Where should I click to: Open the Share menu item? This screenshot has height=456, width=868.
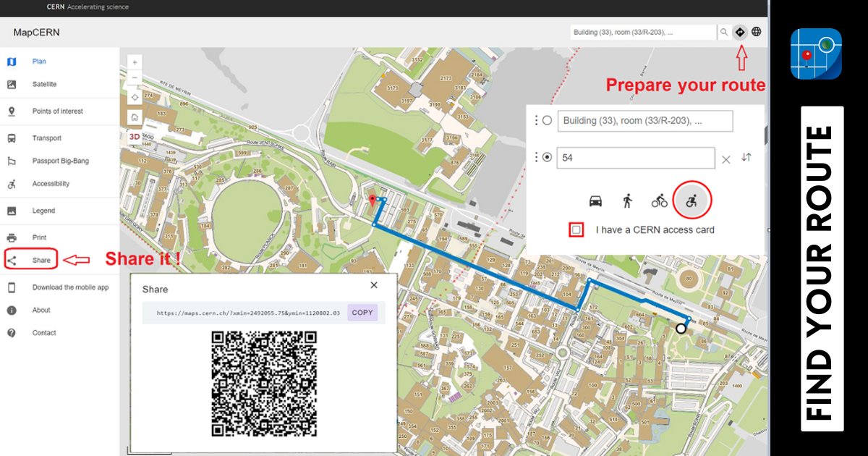click(x=41, y=260)
